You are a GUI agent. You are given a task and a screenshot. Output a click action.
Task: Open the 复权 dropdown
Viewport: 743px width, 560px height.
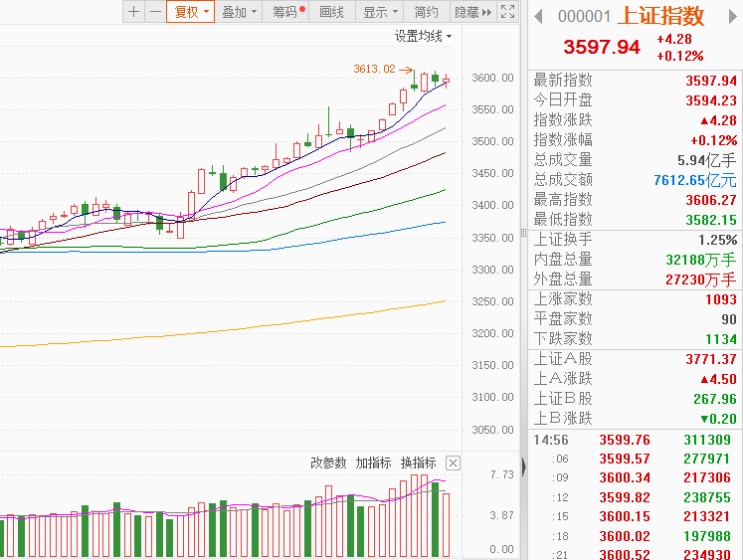191,11
